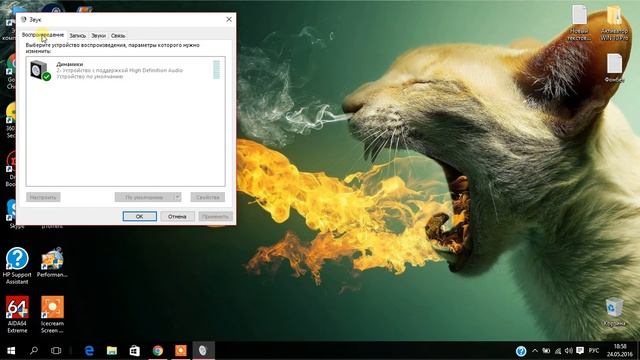The image size is (640, 360).
Task: Click the battery tray icon
Action: pyautogui.click(x=546, y=351)
